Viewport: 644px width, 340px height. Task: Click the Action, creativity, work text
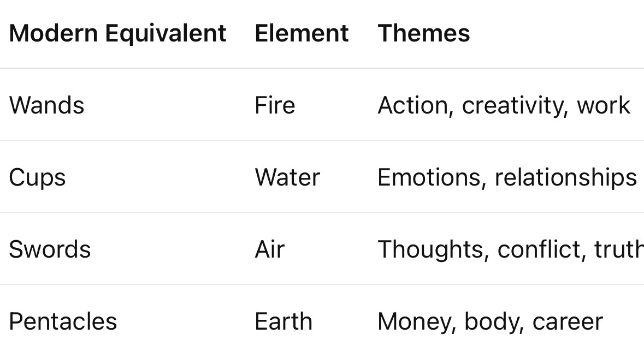(504, 106)
